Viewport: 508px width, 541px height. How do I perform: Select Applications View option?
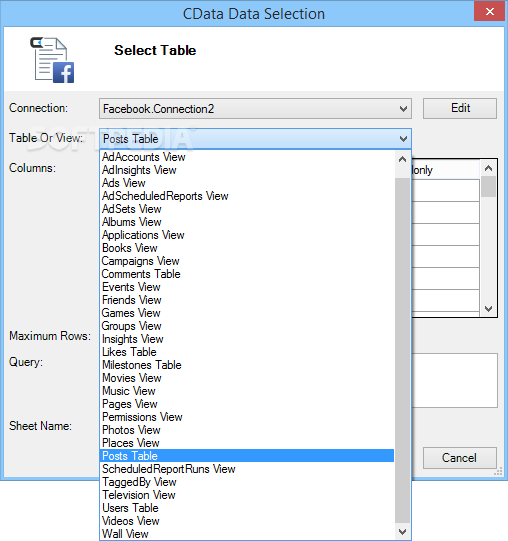pyautogui.click(x=247, y=235)
